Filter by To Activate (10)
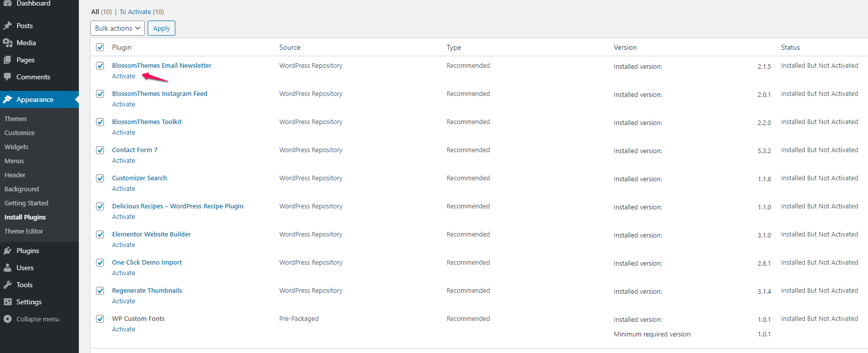The image size is (868, 353). [142, 12]
